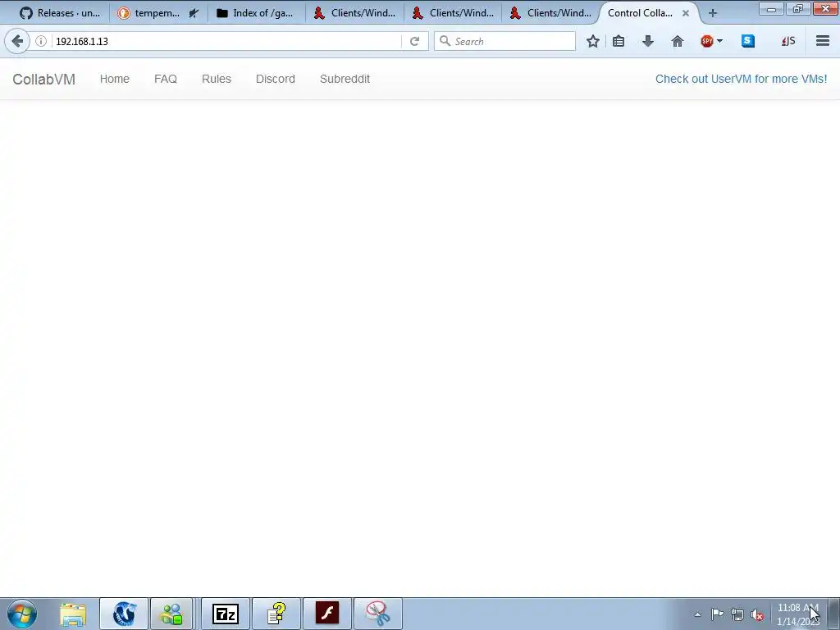Click the blue S extension icon
Viewport: 840px width, 630px height.
click(x=748, y=41)
